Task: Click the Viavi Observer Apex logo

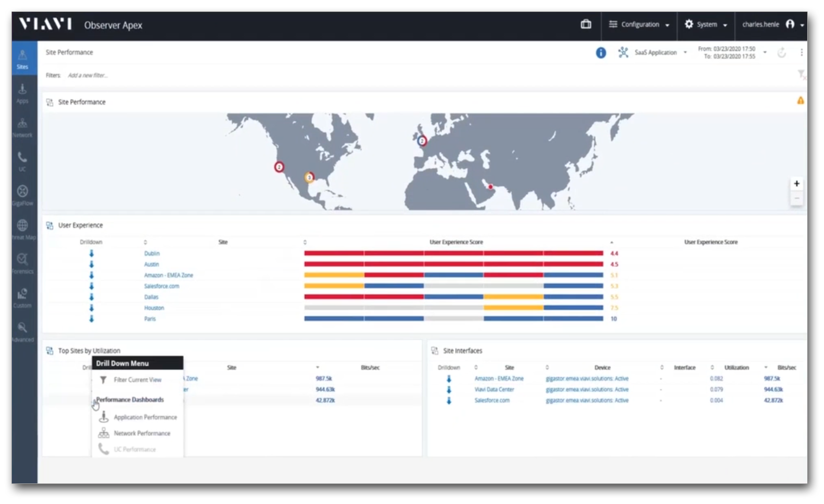Action: click(80, 24)
